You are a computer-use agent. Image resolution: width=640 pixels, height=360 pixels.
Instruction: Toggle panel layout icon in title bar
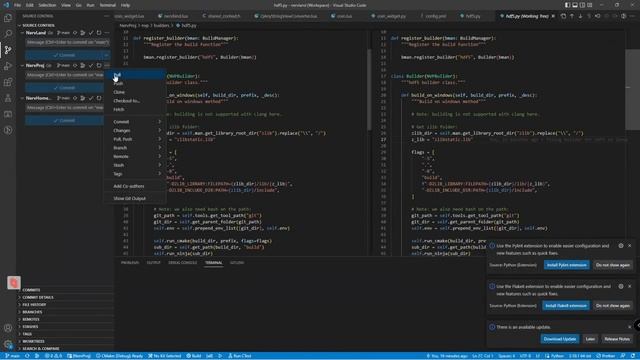pos(575,5)
